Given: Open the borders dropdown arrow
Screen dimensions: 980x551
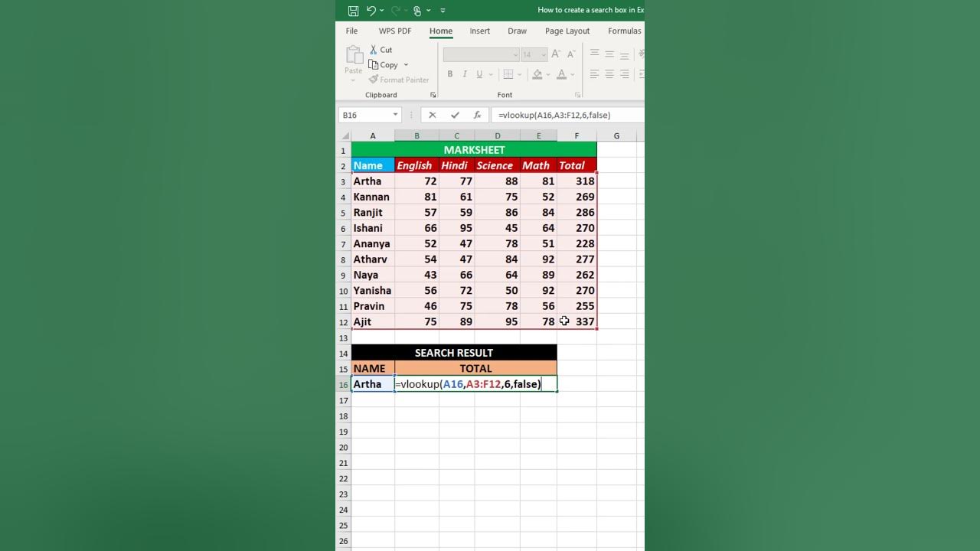Looking at the screenshot, I should 520,74.
